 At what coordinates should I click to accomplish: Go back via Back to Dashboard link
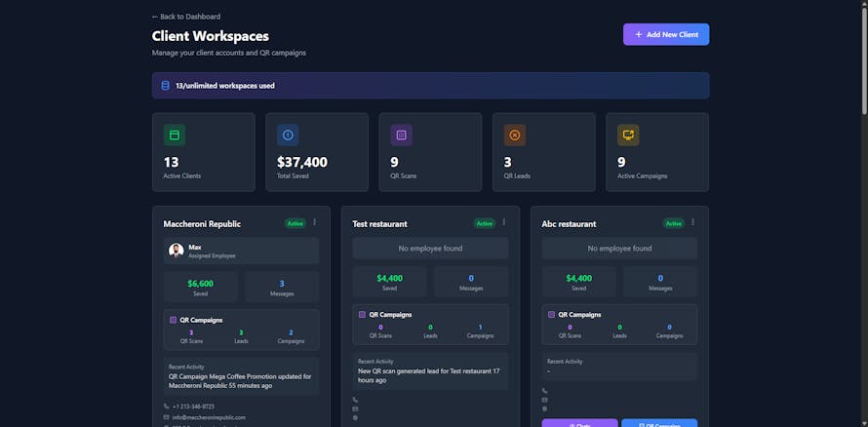click(186, 17)
